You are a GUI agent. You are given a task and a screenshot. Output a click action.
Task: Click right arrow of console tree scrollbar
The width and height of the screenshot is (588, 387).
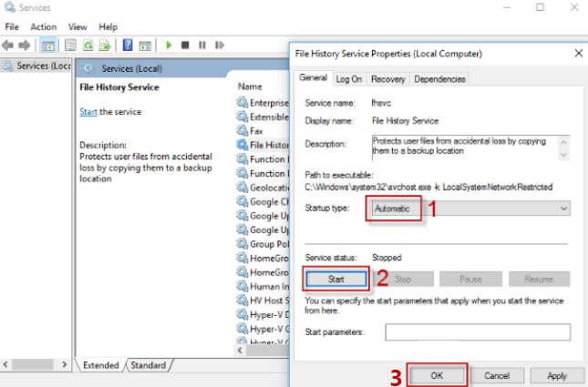(65, 364)
